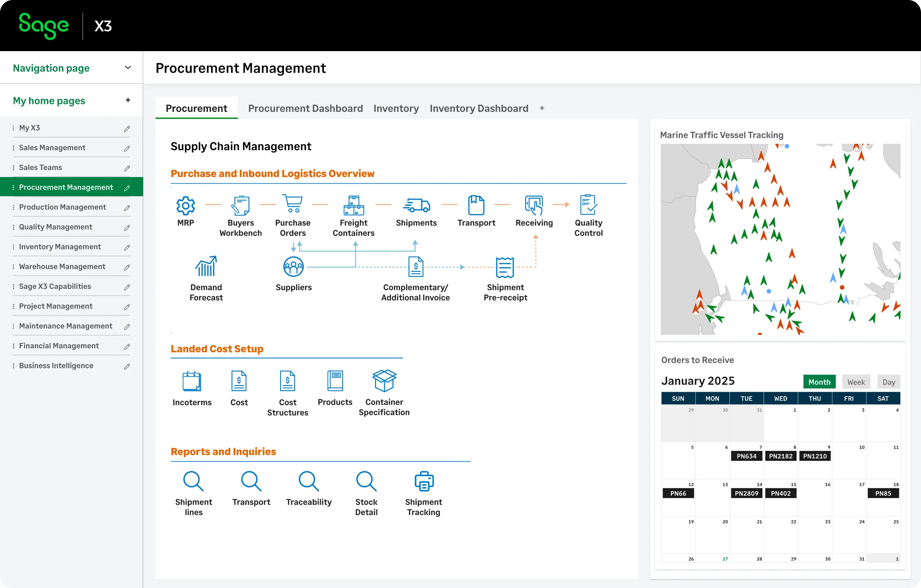Add a new home page with plus
The width and height of the screenshot is (921, 588).
128,100
